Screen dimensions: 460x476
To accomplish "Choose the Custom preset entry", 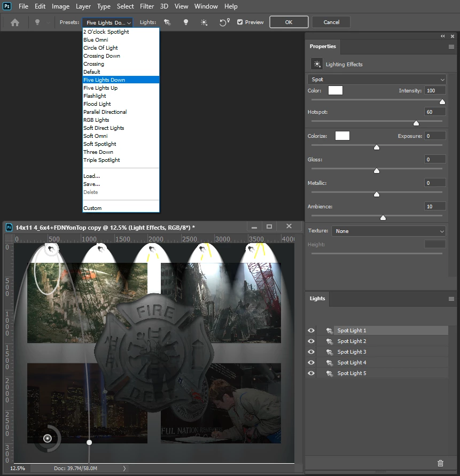I will pos(121,208).
